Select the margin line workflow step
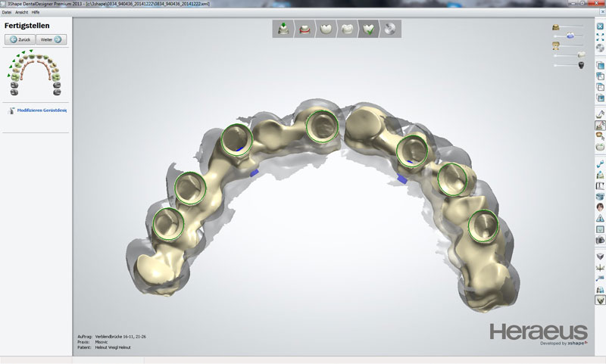This screenshot has width=606, height=364. (x=305, y=29)
